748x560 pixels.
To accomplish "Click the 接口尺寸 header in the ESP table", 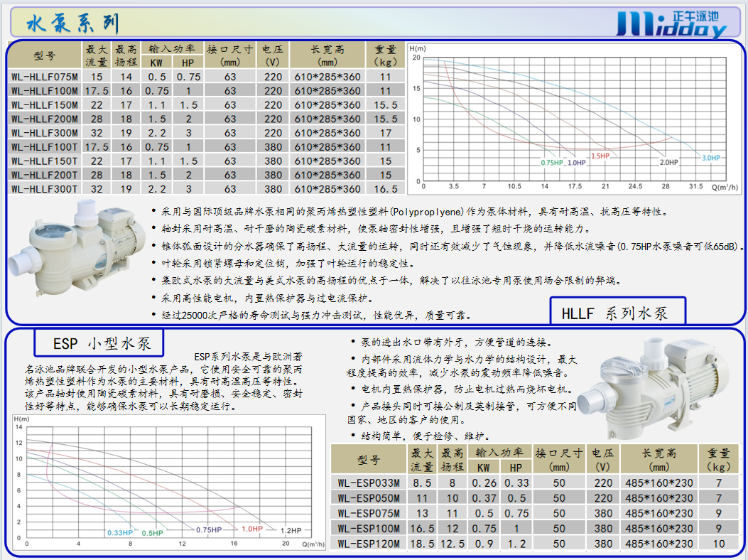I will (x=558, y=453).
